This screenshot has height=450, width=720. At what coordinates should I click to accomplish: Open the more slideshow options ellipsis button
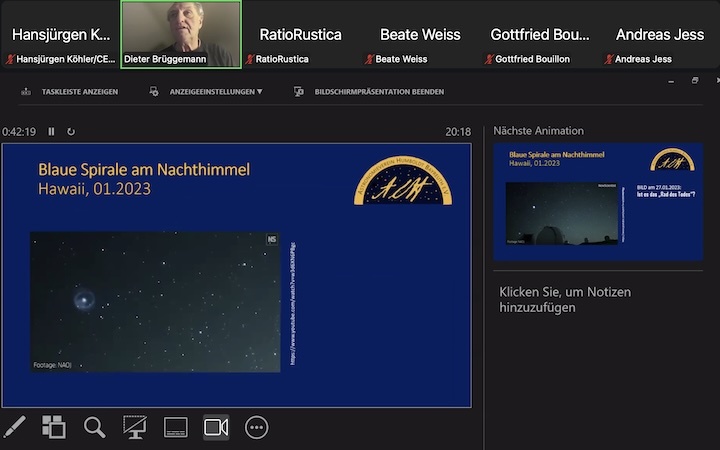coord(256,428)
